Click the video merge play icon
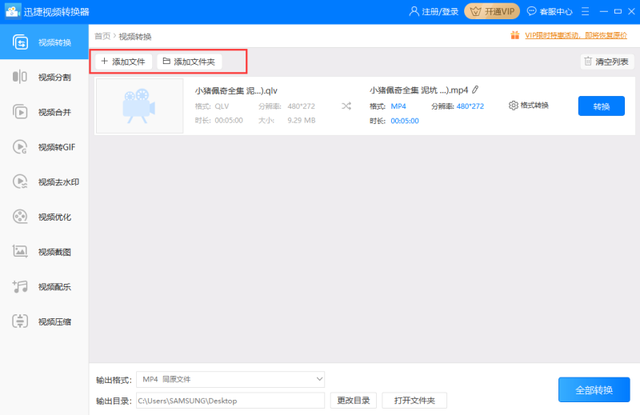This screenshot has height=415, width=640. tap(20, 112)
